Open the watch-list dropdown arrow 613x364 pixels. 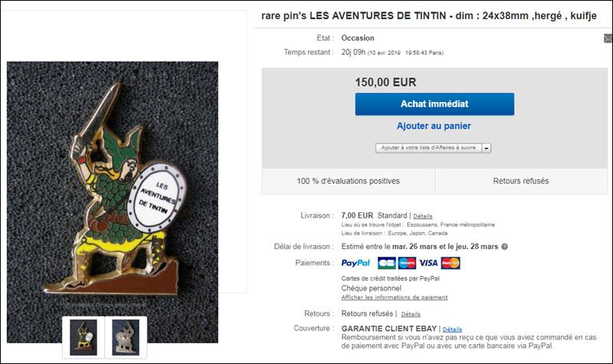click(487, 148)
